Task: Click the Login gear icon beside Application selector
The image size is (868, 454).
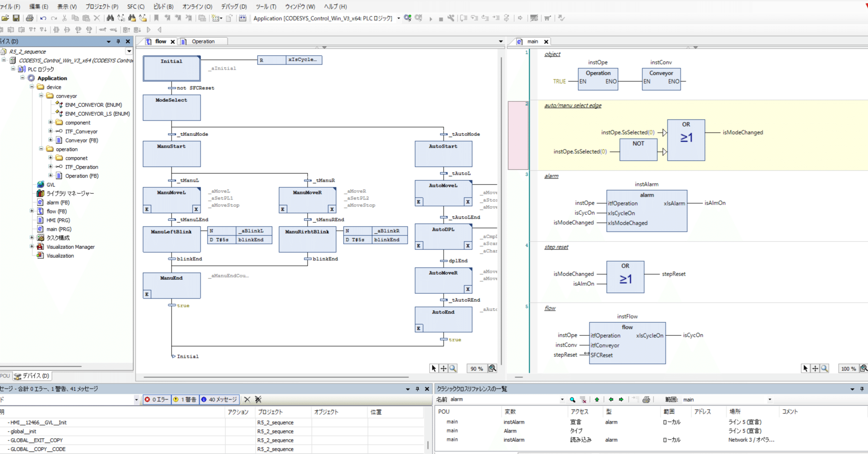Action: coord(408,18)
